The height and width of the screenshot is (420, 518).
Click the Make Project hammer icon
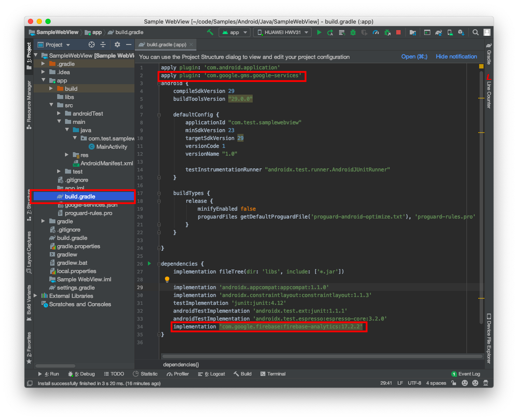tap(210, 32)
